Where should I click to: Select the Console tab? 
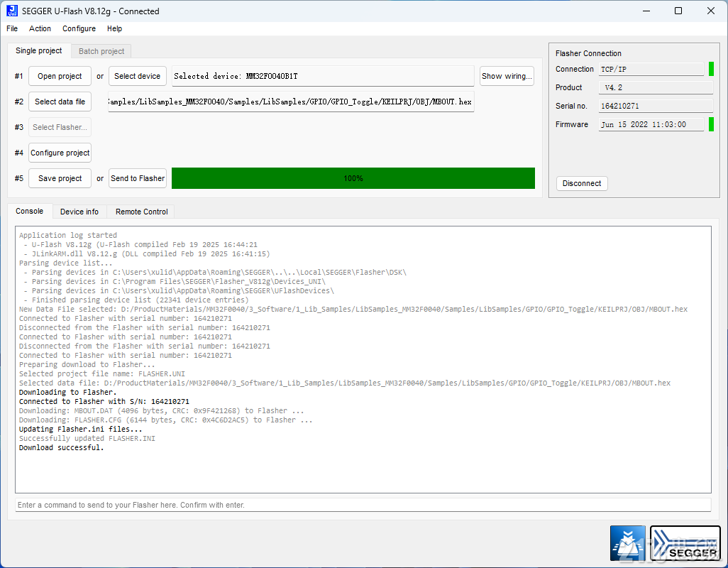click(x=29, y=211)
